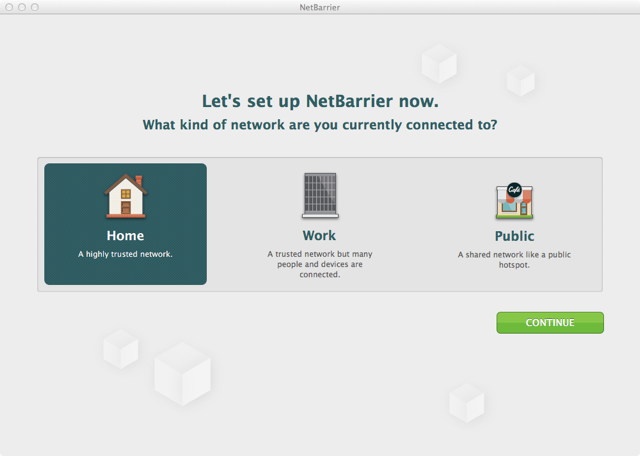Select the "Home" network label

tap(125, 236)
